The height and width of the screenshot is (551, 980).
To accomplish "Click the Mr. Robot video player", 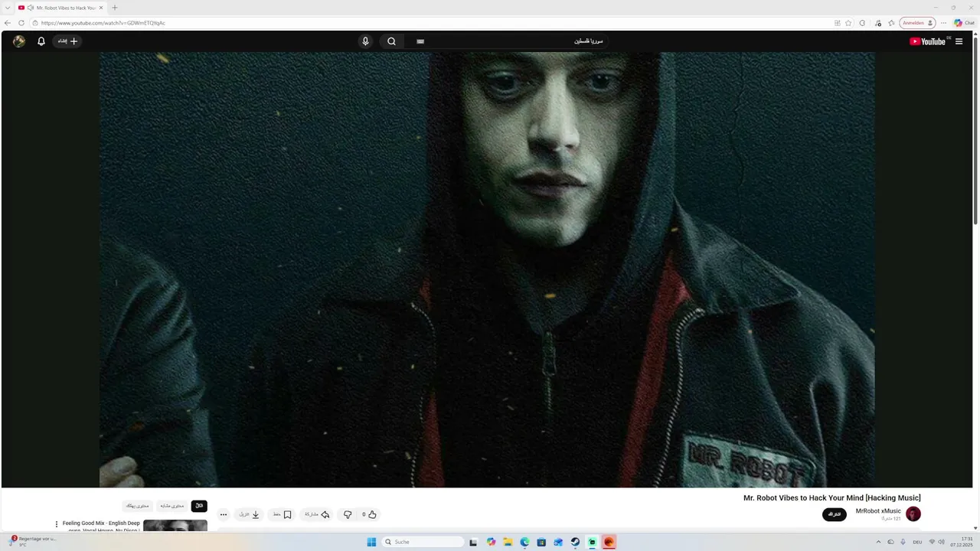I will click(487, 269).
